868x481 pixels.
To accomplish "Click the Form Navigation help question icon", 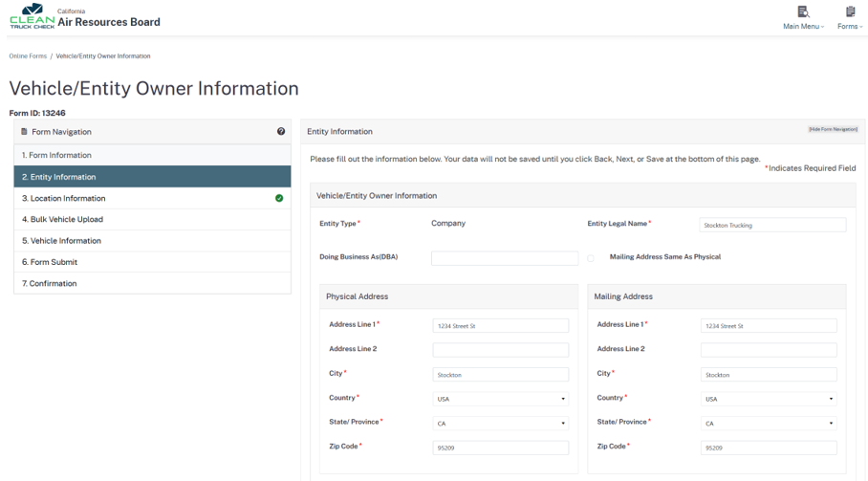I will pos(281,132).
